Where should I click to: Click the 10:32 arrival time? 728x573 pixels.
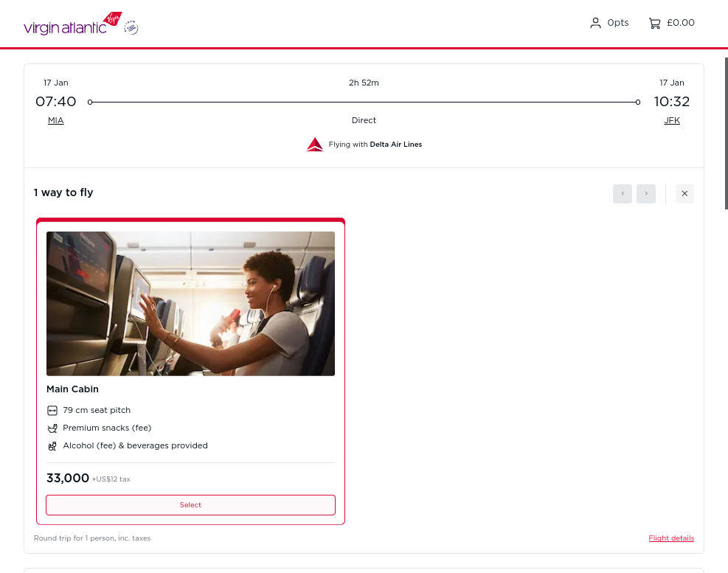(671, 101)
